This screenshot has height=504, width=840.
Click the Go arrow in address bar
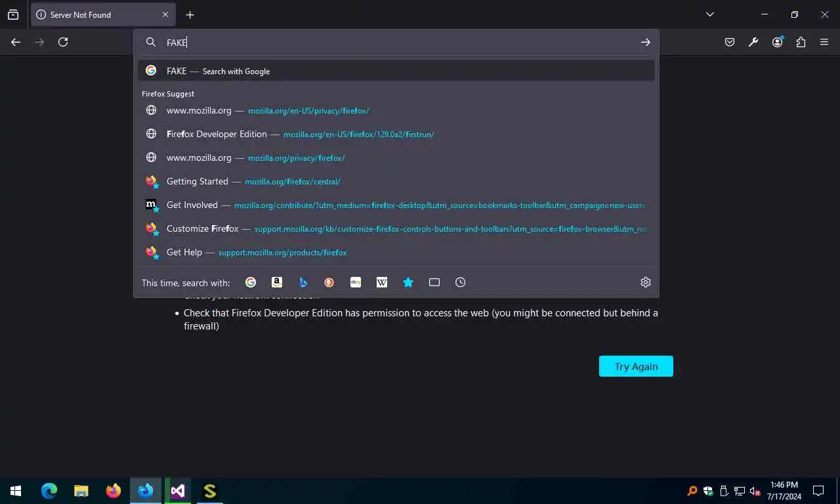[646, 42]
